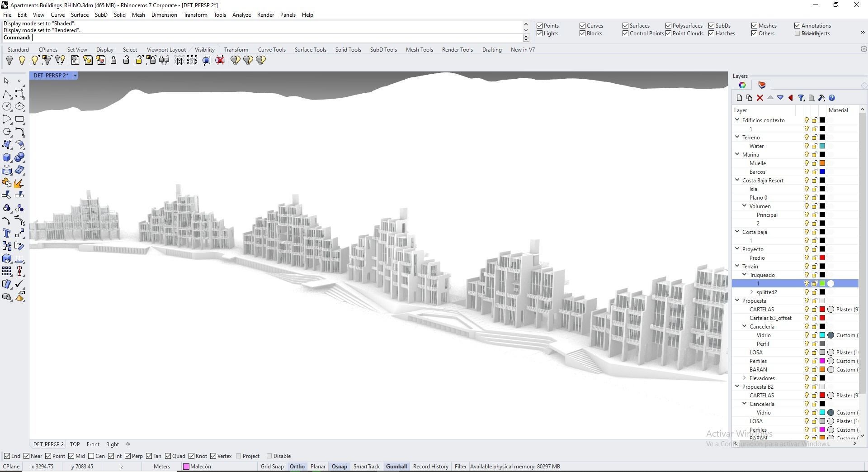
Task: Click the Move layer Down arrow icon
Action: pos(780,98)
